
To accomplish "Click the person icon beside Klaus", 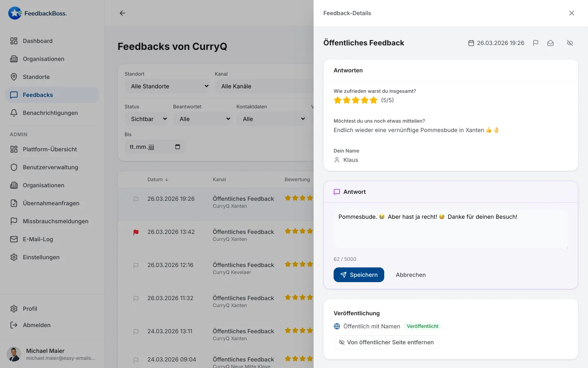I will click(x=337, y=160).
